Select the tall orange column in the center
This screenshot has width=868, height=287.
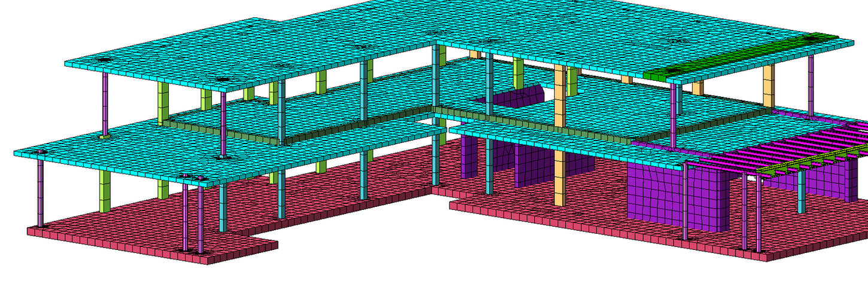560,135
